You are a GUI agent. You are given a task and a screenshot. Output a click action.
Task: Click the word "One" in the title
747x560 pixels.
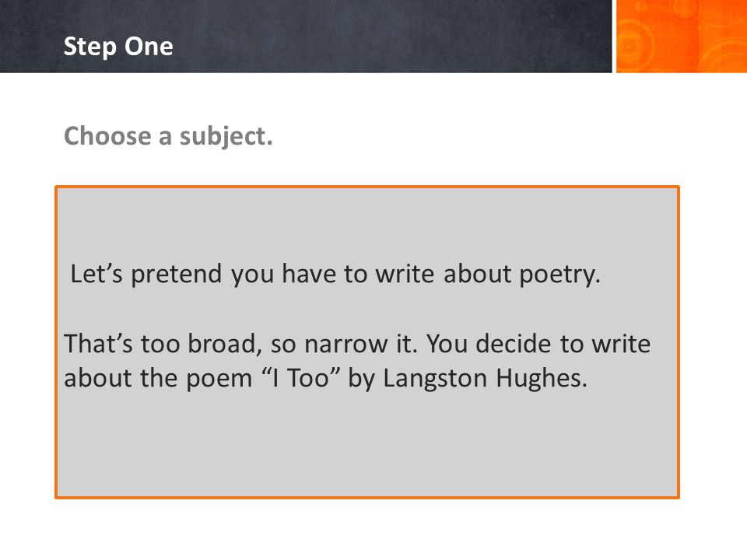click(x=149, y=47)
